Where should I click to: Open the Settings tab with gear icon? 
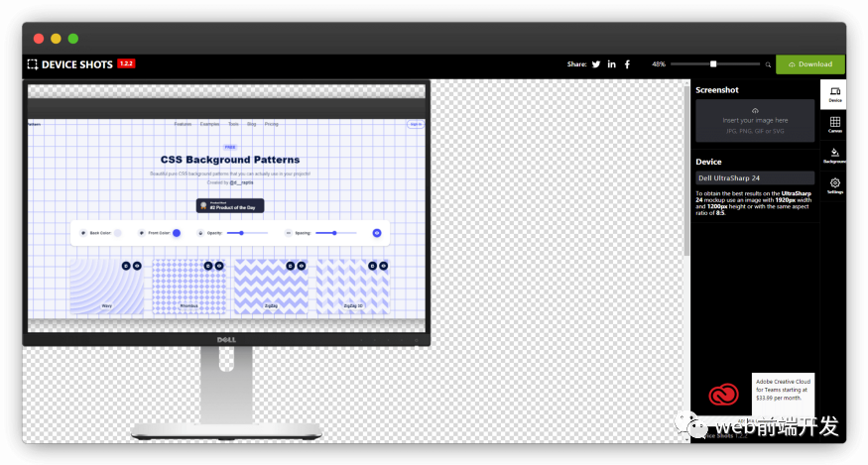[835, 186]
